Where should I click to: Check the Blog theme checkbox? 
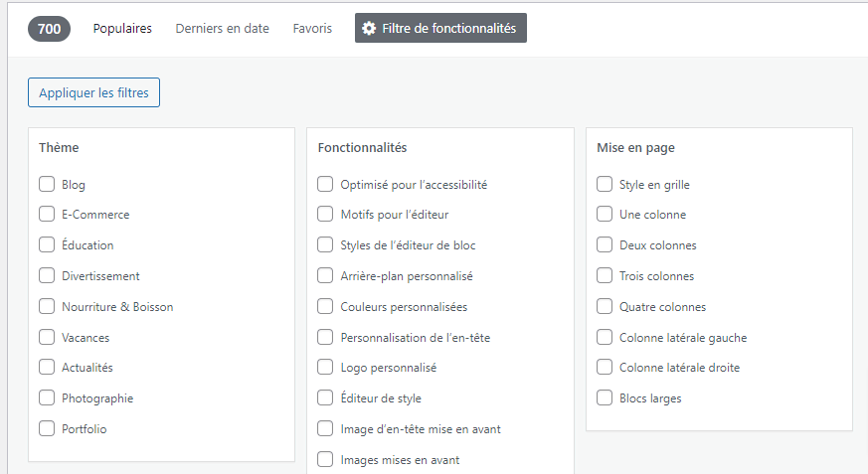pyautogui.click(x=47, y=184)
